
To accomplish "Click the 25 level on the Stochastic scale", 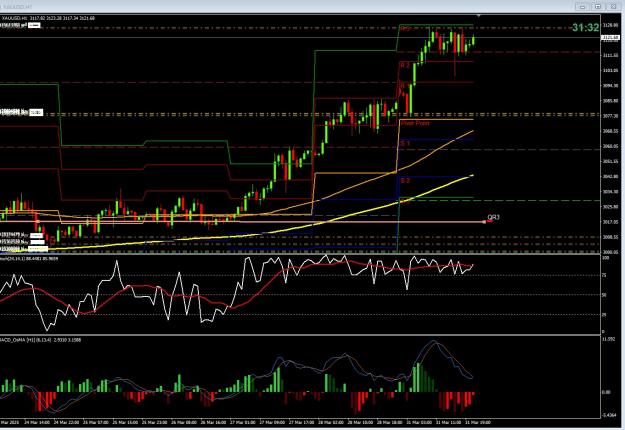I will (604, 314).
